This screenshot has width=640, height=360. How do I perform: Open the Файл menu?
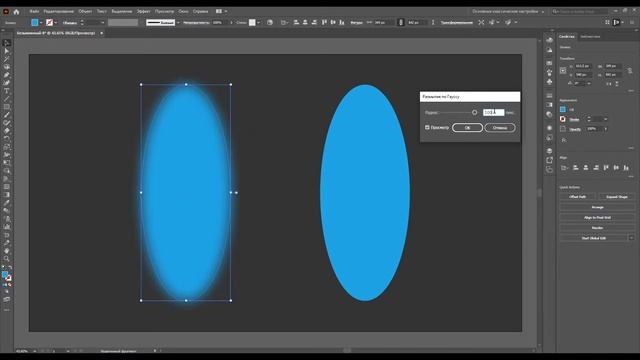tap(34, 11)
